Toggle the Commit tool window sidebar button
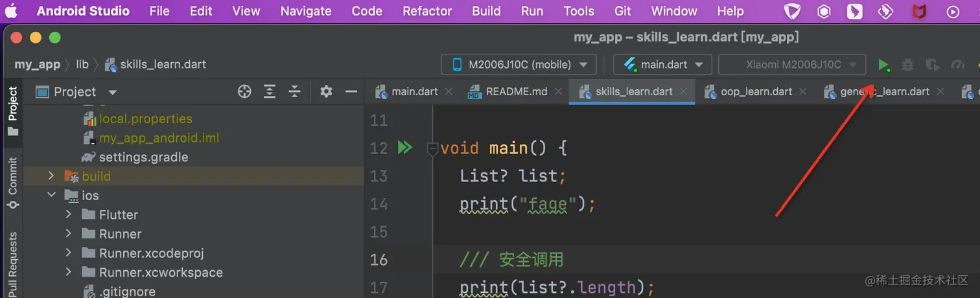The height and width of the screenshot is (298, 980). pyautogui.click(x=13, y=183)
